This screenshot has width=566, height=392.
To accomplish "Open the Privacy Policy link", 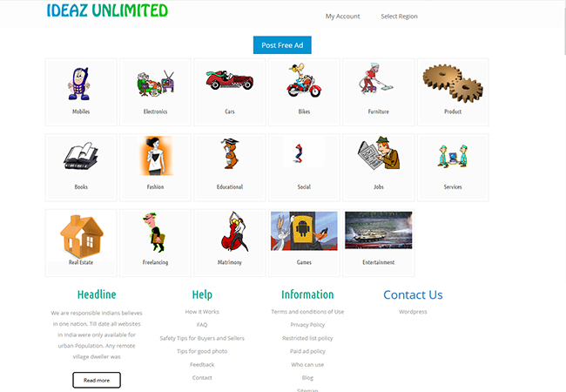I will point(307,325).
